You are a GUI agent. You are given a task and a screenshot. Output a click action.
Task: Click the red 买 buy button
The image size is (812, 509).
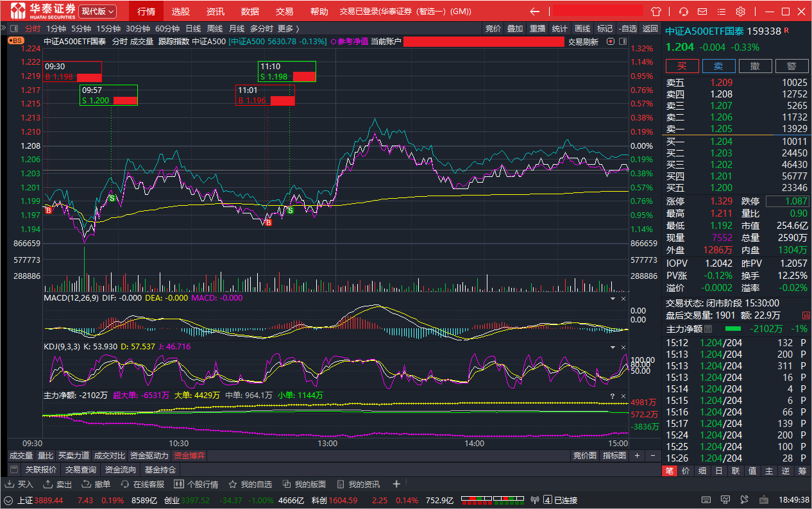pos(682,66)
